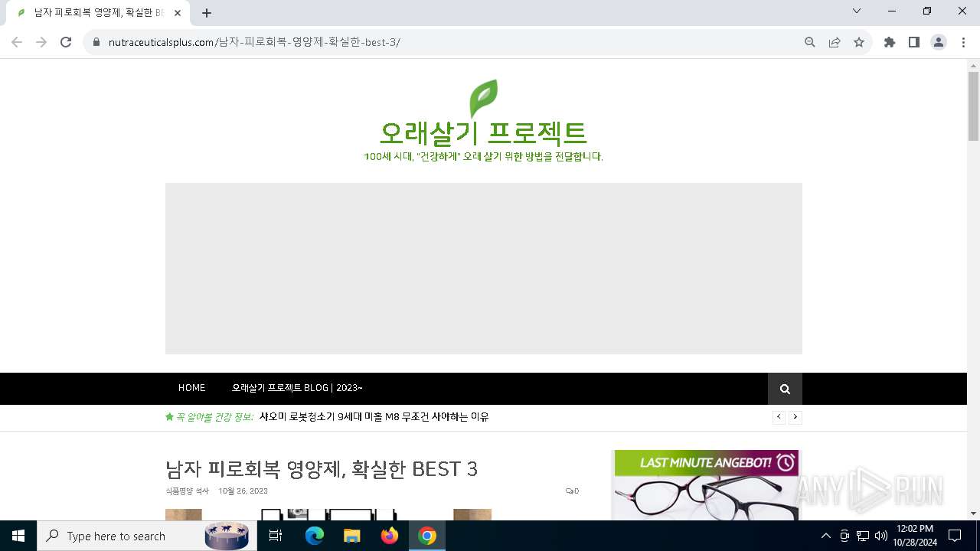Toggle the browser side panel icon
Image resolution: width=980 pixels, height=551 pixels.
click(x=914, y=42)
